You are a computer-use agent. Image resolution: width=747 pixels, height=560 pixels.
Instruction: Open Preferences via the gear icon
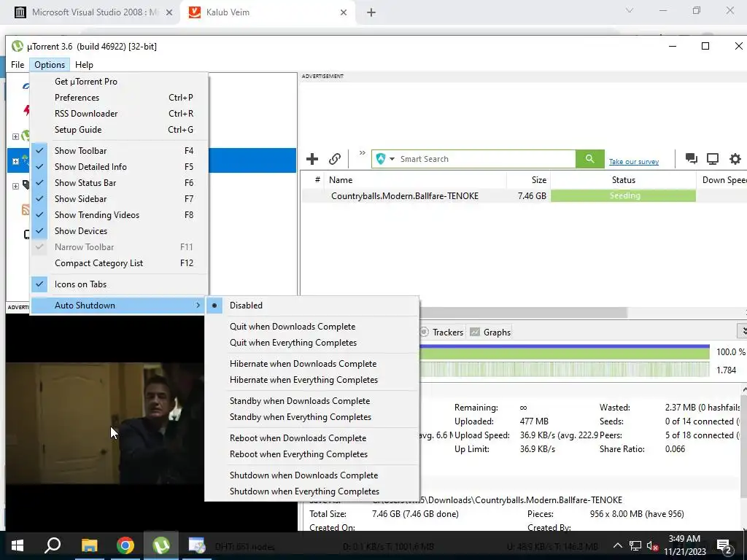pyautogui.click(x=735, y=158)
